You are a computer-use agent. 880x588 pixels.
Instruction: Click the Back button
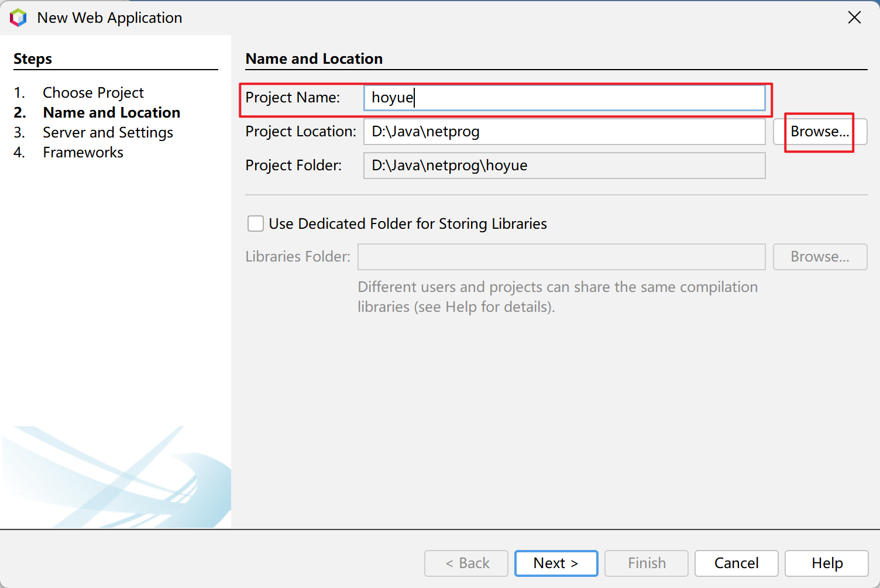[x=466, y=563]
